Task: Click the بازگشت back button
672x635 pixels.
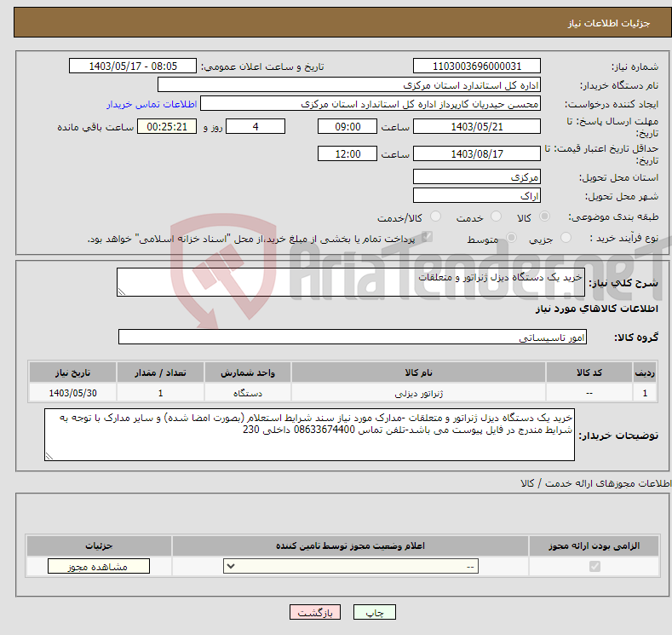Action: point(315,612)
